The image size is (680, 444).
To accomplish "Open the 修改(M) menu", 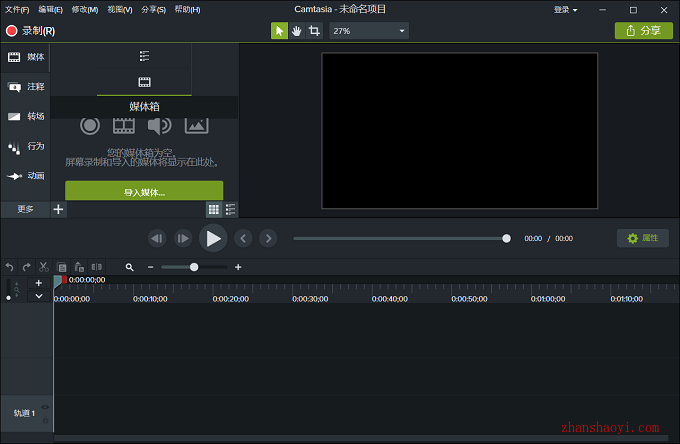I will click(85, 10).
